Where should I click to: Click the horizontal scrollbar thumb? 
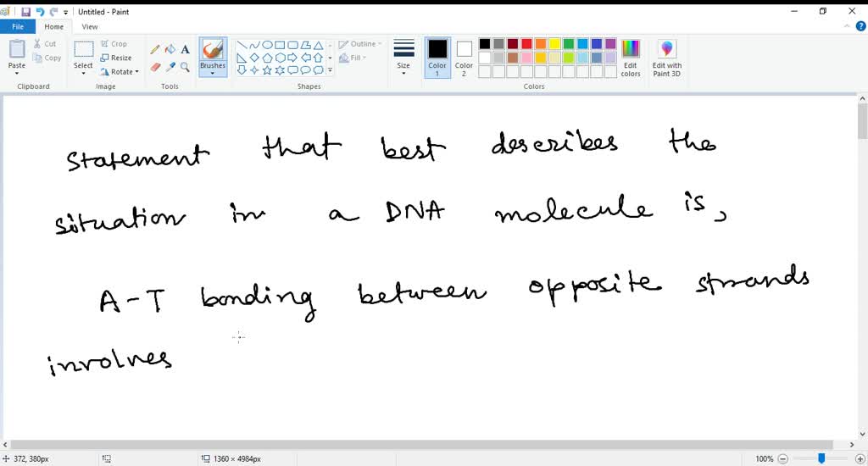(421, 445)
